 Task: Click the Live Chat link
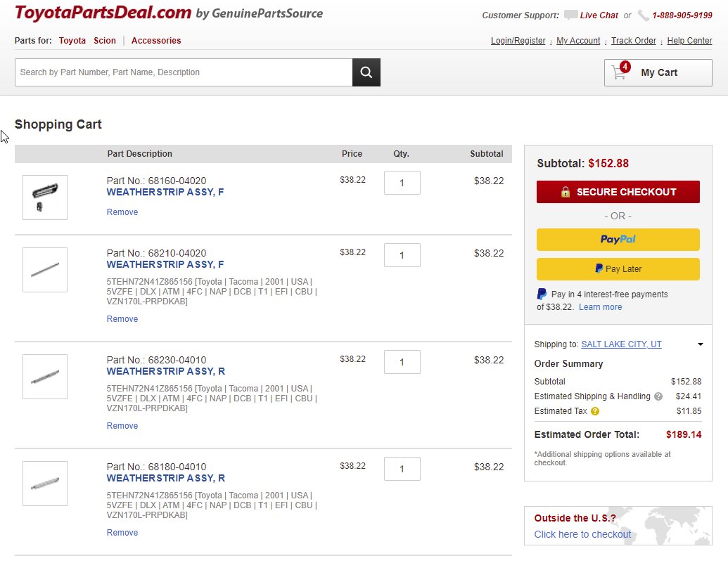click(599, 15)
